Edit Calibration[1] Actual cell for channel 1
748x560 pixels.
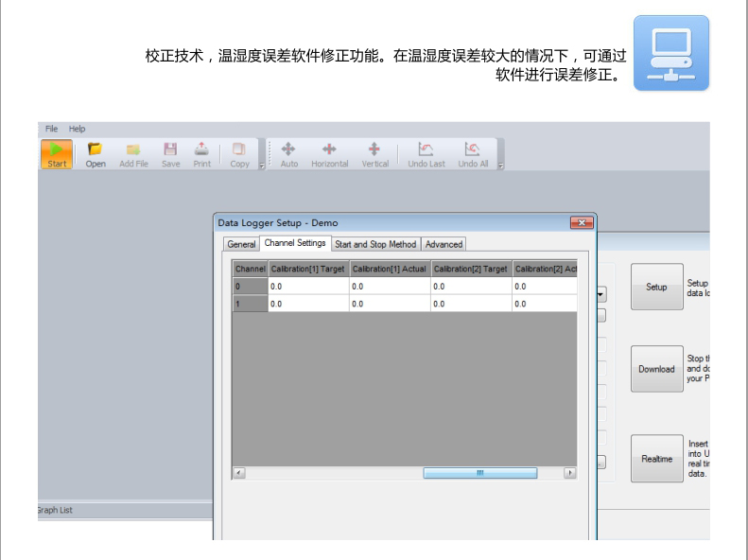(390, 304)
